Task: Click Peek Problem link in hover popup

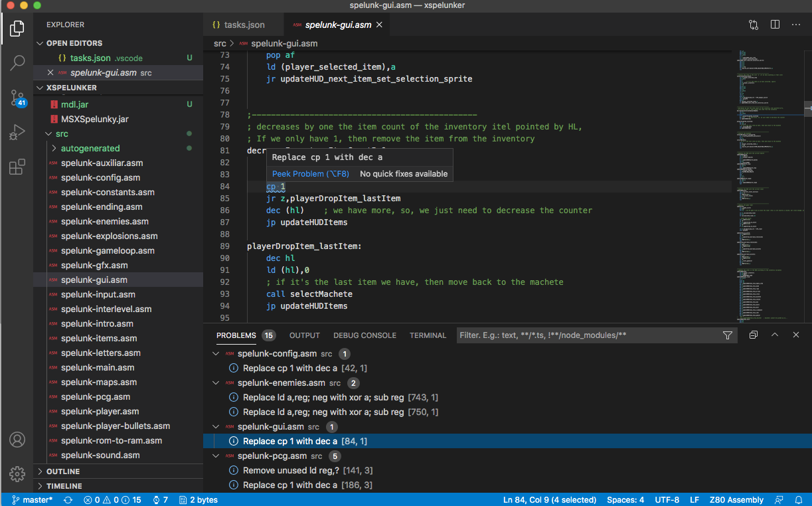Action: coord(310,174)
